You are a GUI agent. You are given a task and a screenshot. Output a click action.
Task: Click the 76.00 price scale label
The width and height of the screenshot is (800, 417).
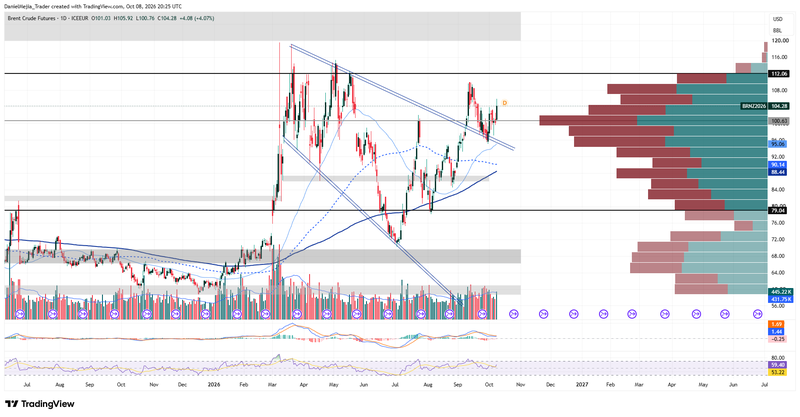tap(779, 223)
